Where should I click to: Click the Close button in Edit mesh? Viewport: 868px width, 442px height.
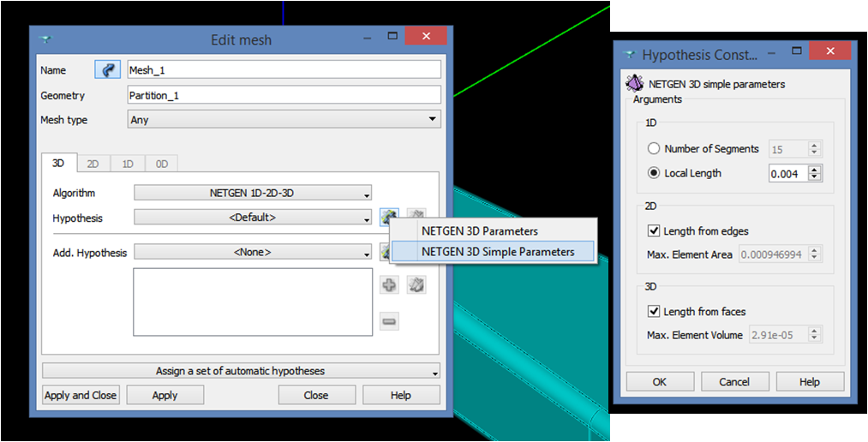316,395
